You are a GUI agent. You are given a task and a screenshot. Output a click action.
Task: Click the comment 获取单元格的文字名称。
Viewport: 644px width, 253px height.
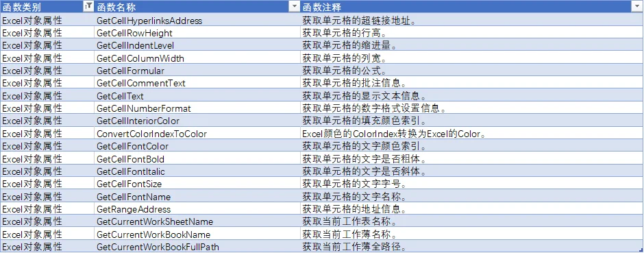coord(354,197)
